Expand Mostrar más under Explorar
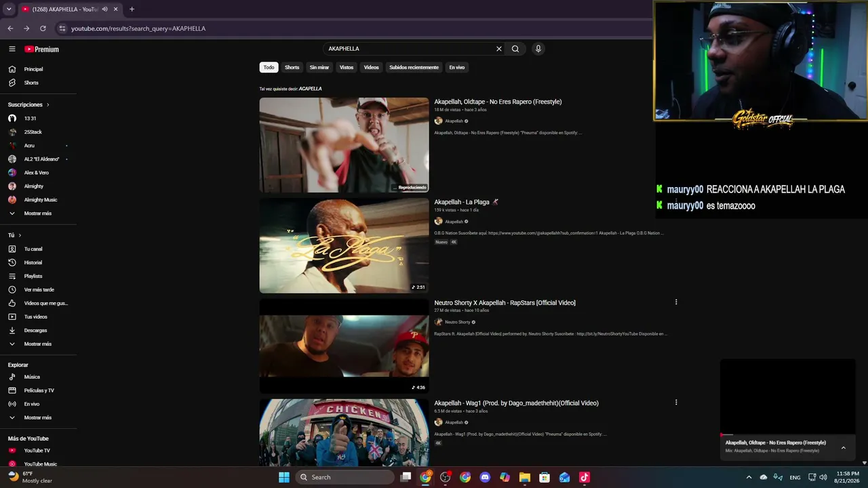 38,418
